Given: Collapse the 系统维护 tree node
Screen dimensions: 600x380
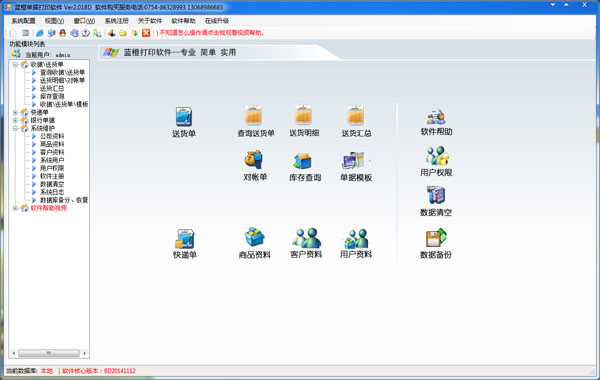Looking at the screenshot, I should click(x=15, y=129).
